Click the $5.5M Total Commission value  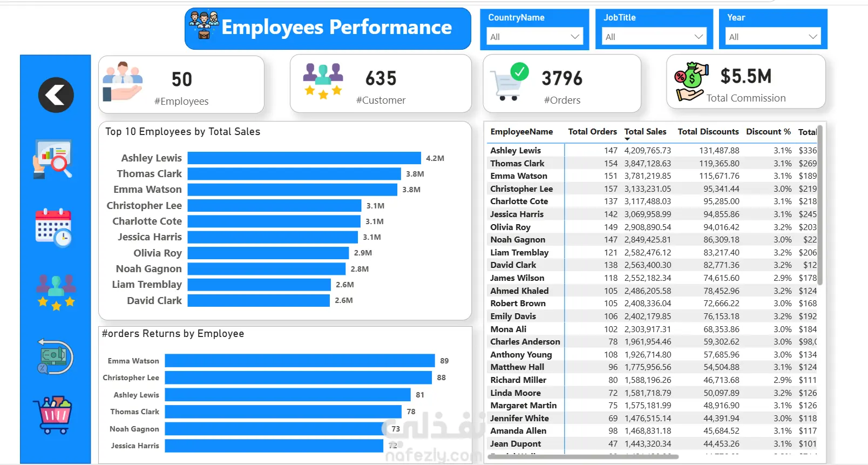(x=746, y=76)
